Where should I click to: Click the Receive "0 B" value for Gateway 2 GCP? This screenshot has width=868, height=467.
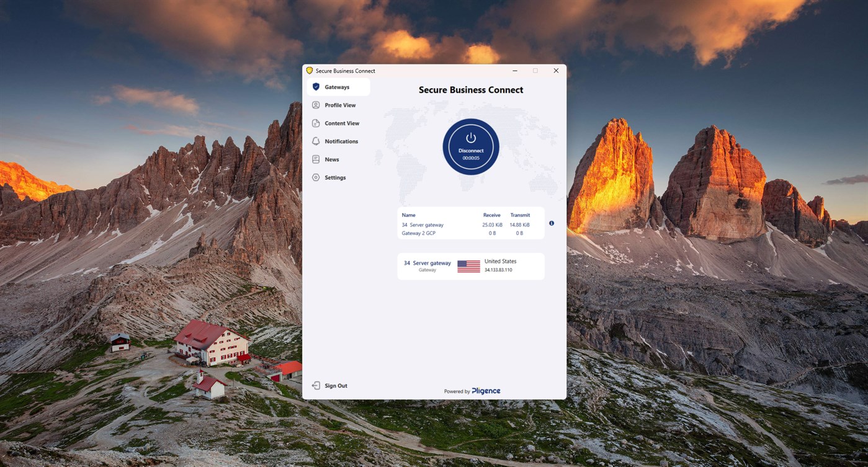492,233
